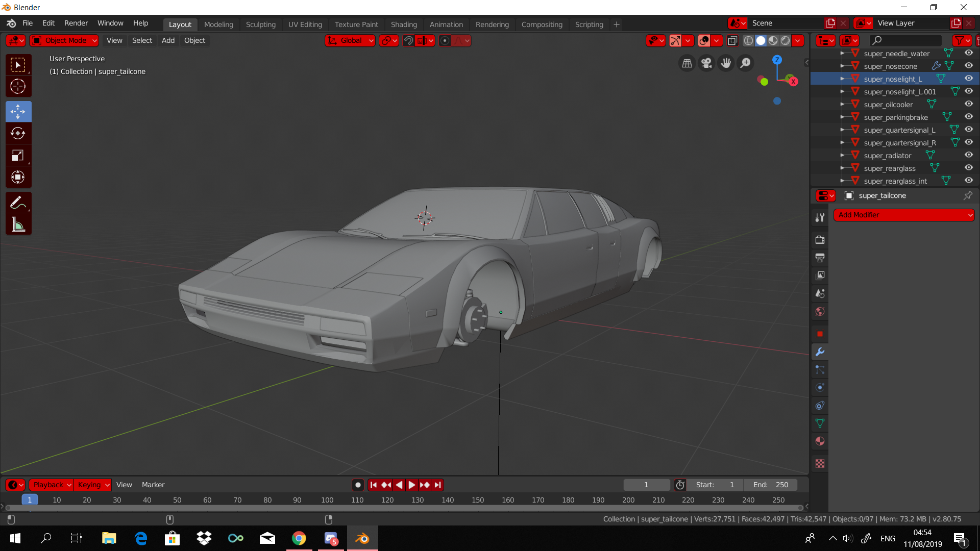Open Chrome from the taskbar
980x551 pixels.
coord(299,538)
